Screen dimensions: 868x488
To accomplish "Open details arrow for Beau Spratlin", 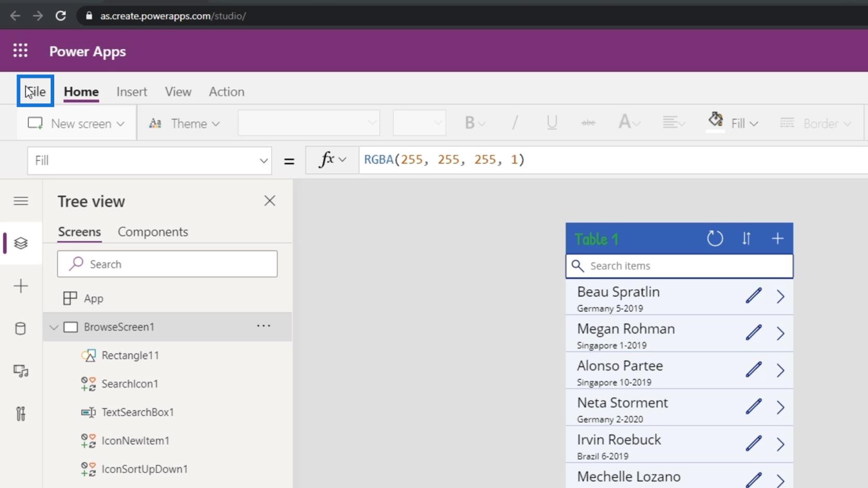I will (780, 296).
